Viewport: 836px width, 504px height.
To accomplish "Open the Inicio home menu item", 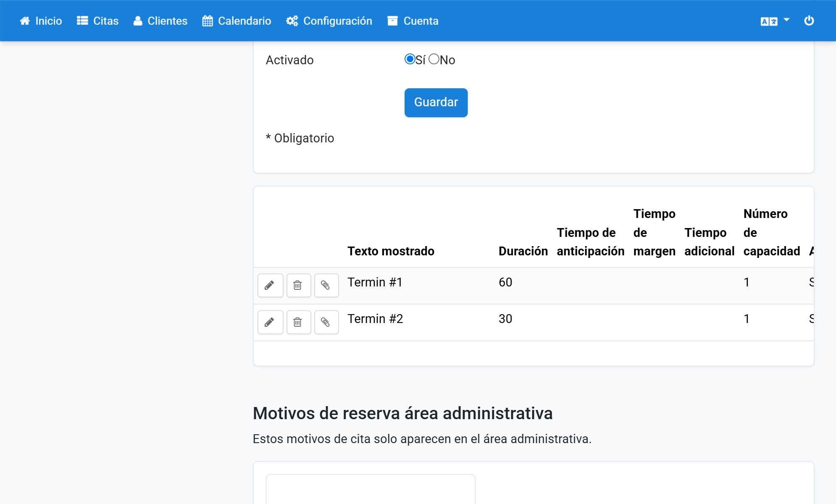I will pyautogui.click(x=41, y=21).
